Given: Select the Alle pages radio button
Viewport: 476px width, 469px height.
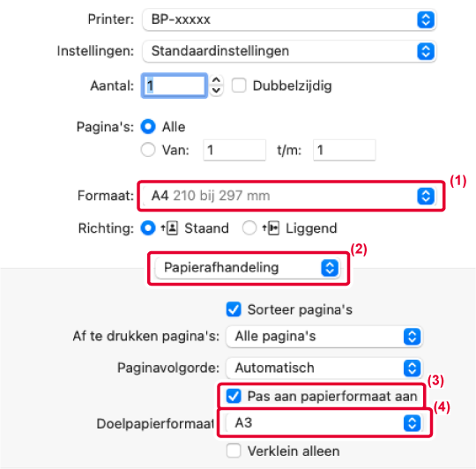Looking at the screenshot, I should point(148,127).
